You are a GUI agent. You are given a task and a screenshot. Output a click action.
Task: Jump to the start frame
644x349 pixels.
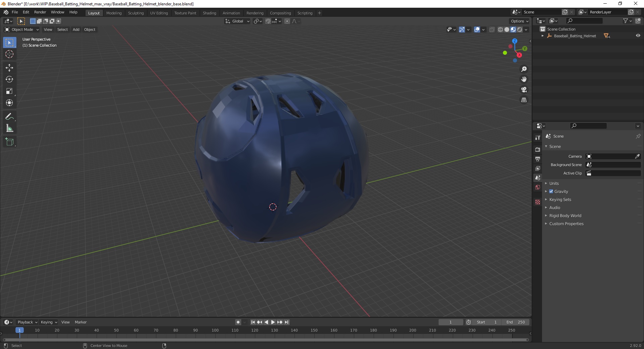pos(253,322)
